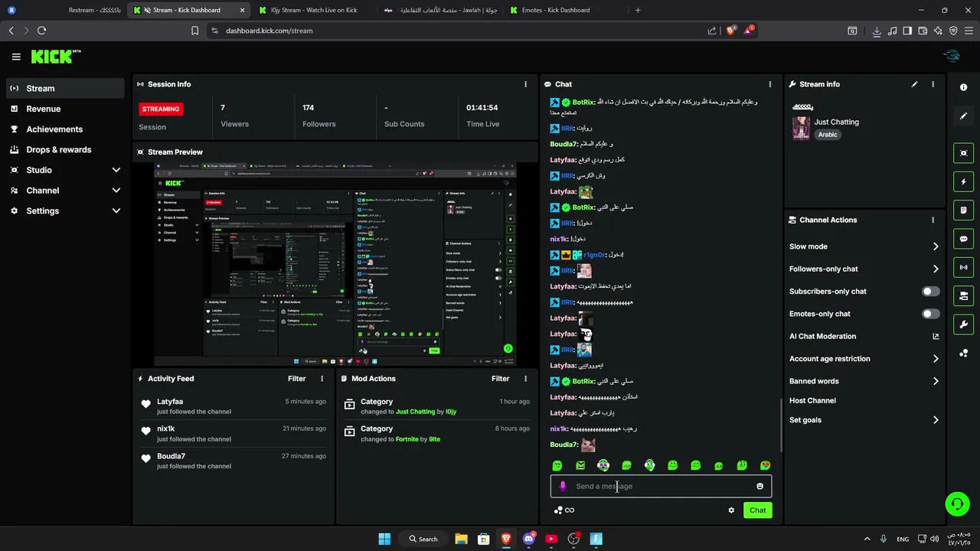Toggle Emotes-only chat switch
Image resolution: width=980 pixels, height=551 pixels.
click(x=930, y=314)
